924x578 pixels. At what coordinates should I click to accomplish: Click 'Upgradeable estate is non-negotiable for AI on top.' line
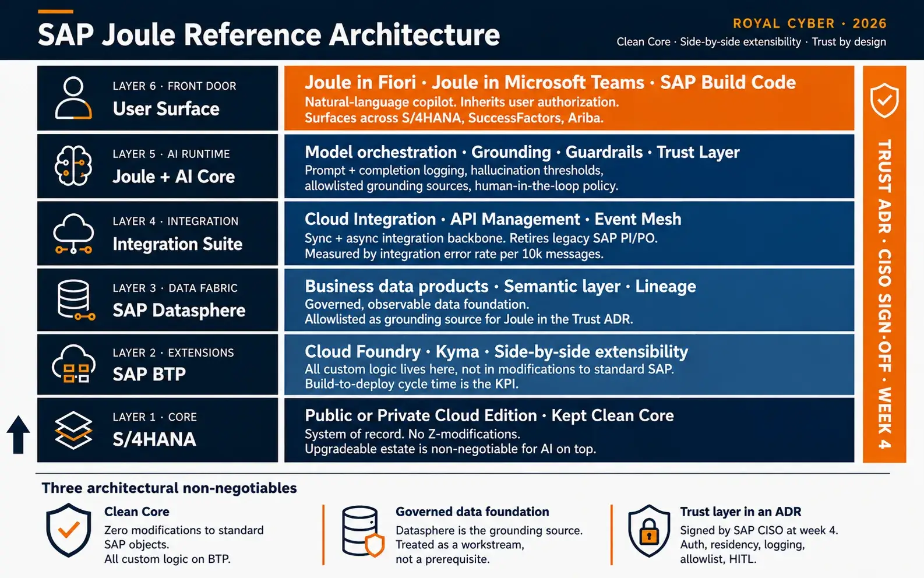[450, 449]
